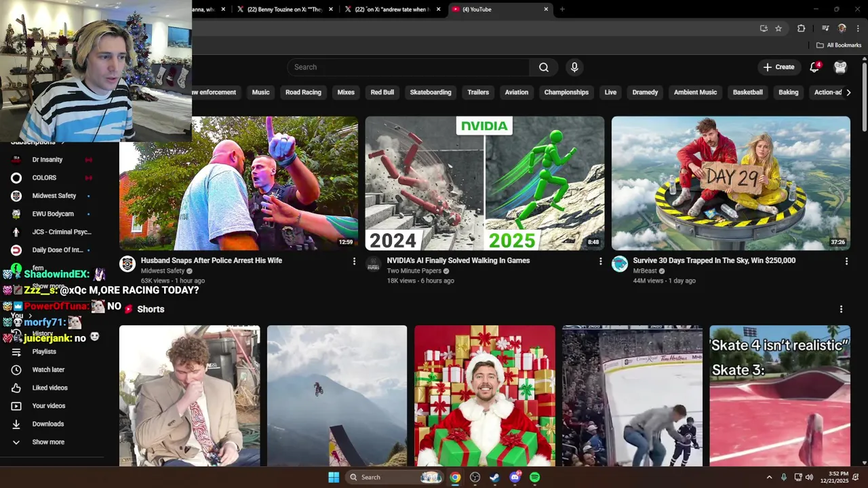This screenshot has height=488, width=868.
Task: Open MrBeast channel avatar beside video title
Action: coord(620,264)
